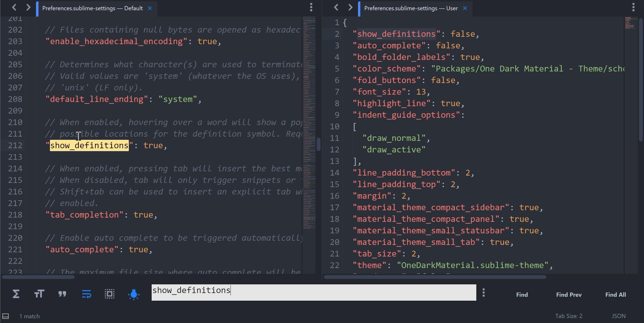Click Find Prev button in search bar
This screenshot has height=323, width=644.
click(x=569, y=294)
